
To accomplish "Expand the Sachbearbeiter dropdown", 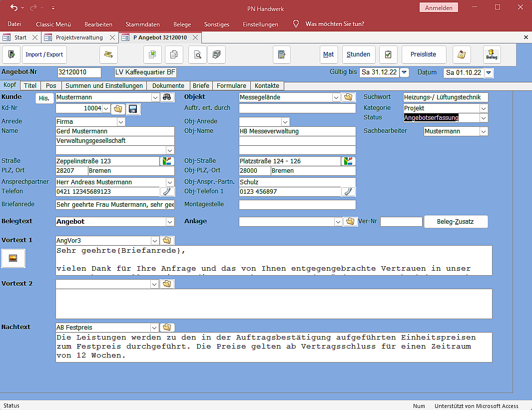I will point(483,131).
